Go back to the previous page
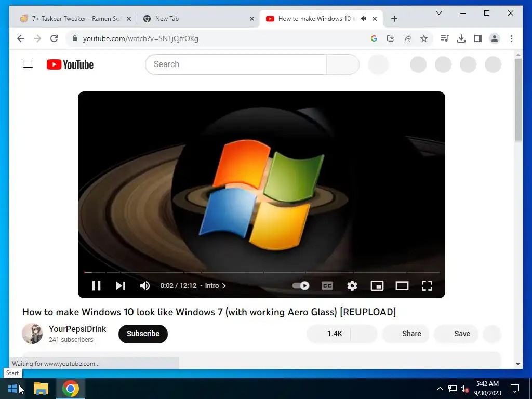 click(21, 38)
